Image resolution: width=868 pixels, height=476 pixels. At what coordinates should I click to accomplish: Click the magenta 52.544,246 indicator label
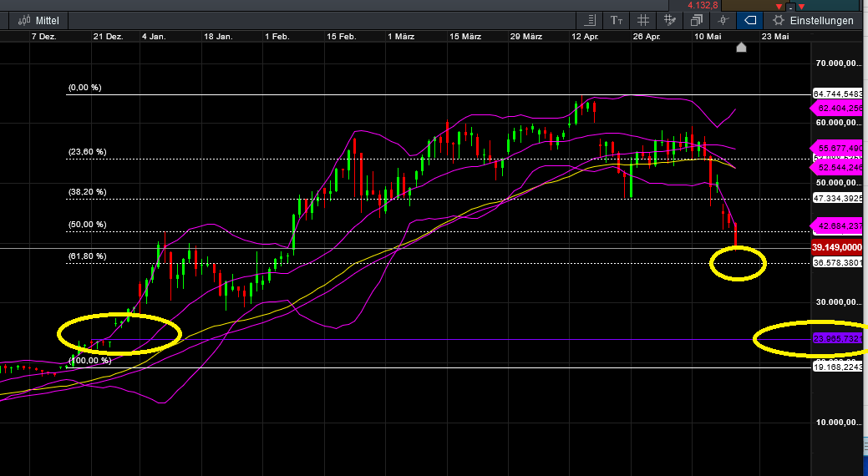point(837,167)
